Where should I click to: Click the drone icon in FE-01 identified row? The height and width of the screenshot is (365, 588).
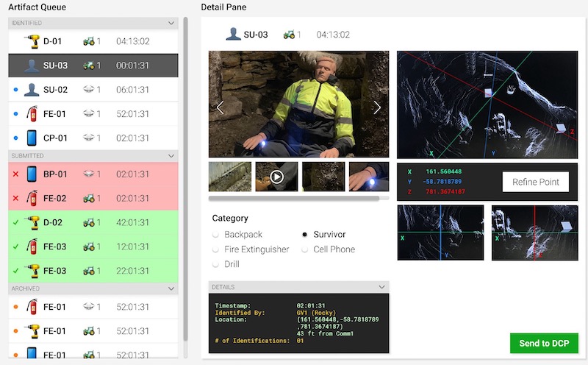click(x=90, y=114)
